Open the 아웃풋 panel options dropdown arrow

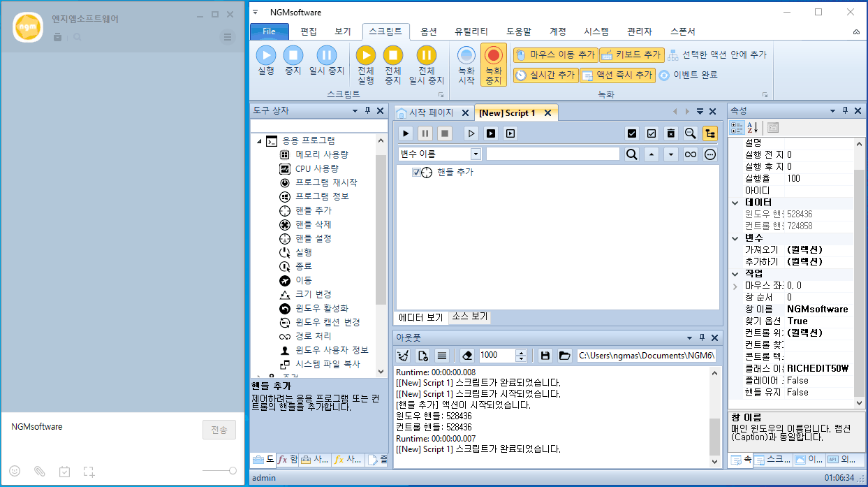click(x=689, y=337)
